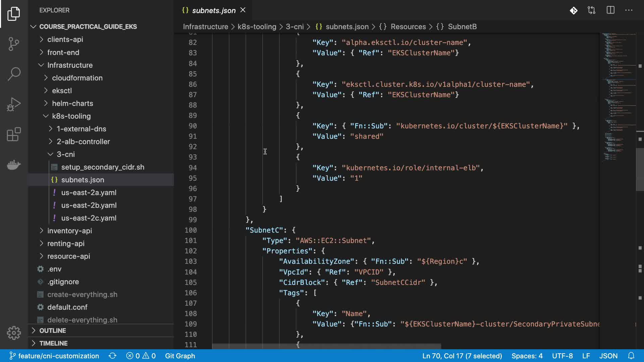This screenshot has height=362, width=644.
Task: Open the notifications bell
Action: [631, 356]
